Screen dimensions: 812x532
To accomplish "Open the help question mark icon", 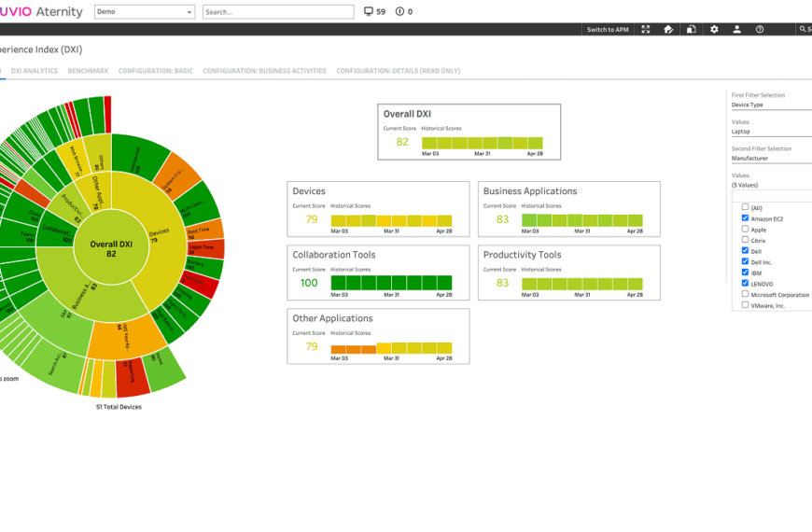I will 760,30.
